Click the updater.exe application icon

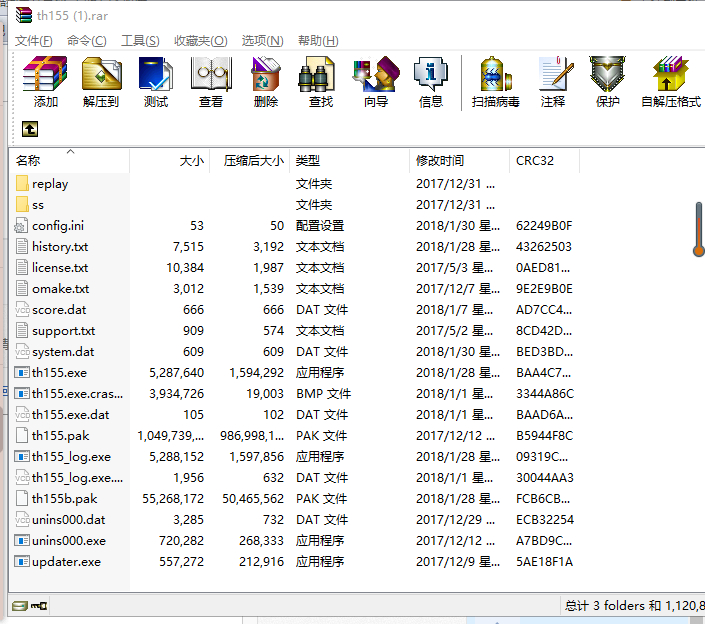[x=22, y=562]
